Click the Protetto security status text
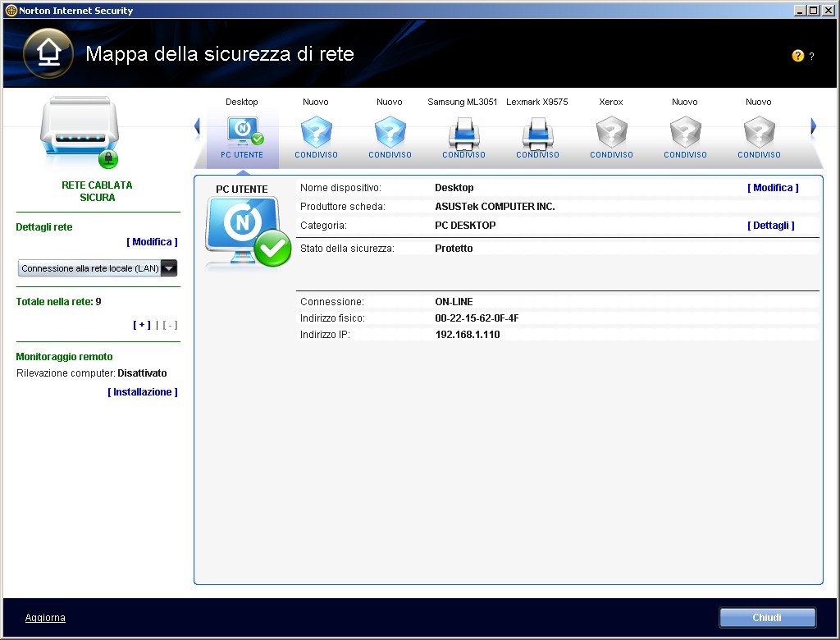The width and height of the screenshot is (840, 640). coord(454,248)
